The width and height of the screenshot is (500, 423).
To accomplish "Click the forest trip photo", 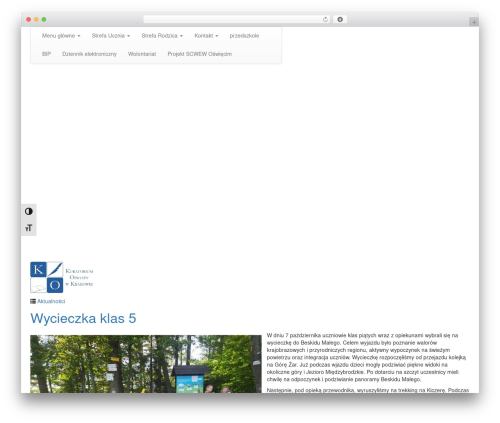I will coord(146,364).
